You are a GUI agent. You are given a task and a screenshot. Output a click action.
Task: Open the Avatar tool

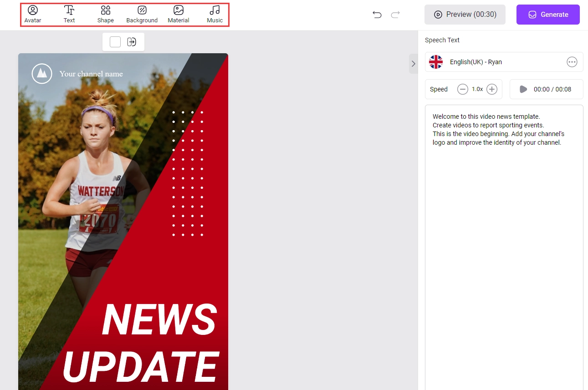tap(33, 14)
